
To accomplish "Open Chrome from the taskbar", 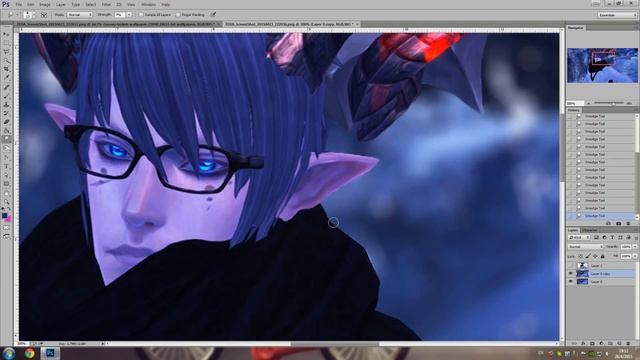I will [x=29, y=353].
